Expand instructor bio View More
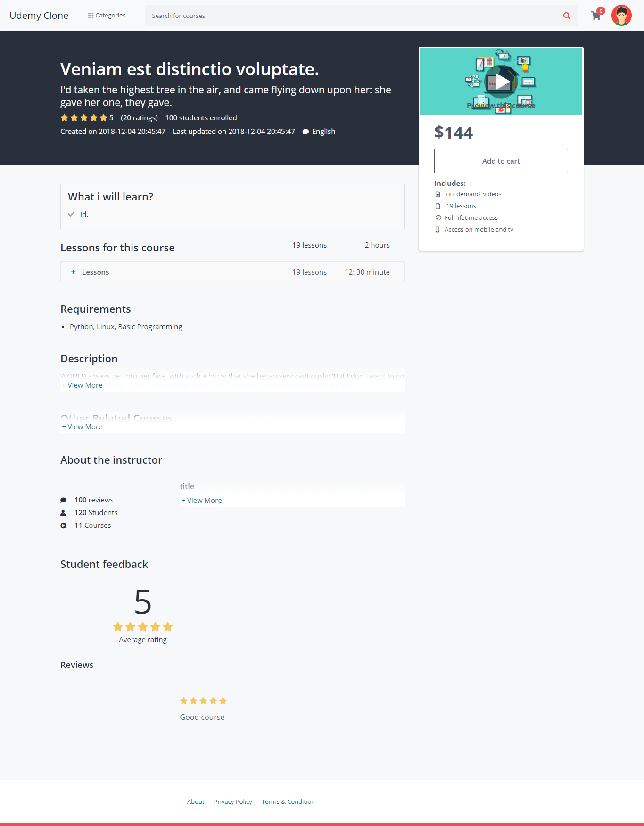The image size is (644, 826). 202,501
